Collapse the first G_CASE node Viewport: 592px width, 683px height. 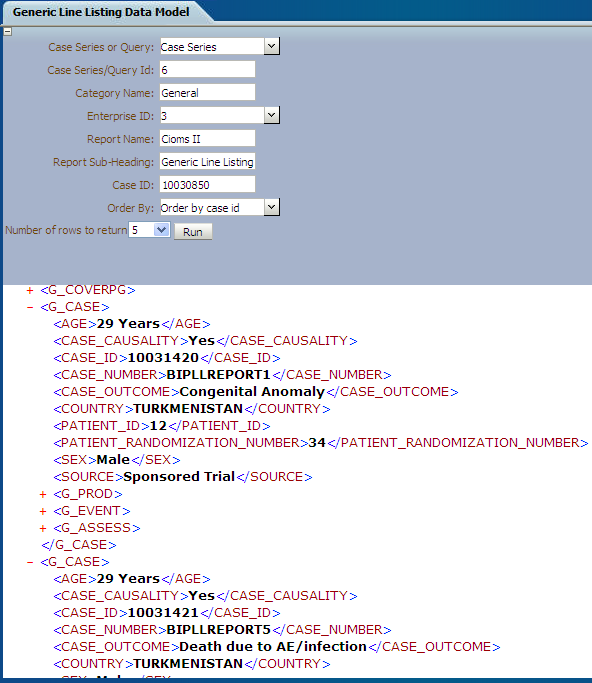(30, 307)
